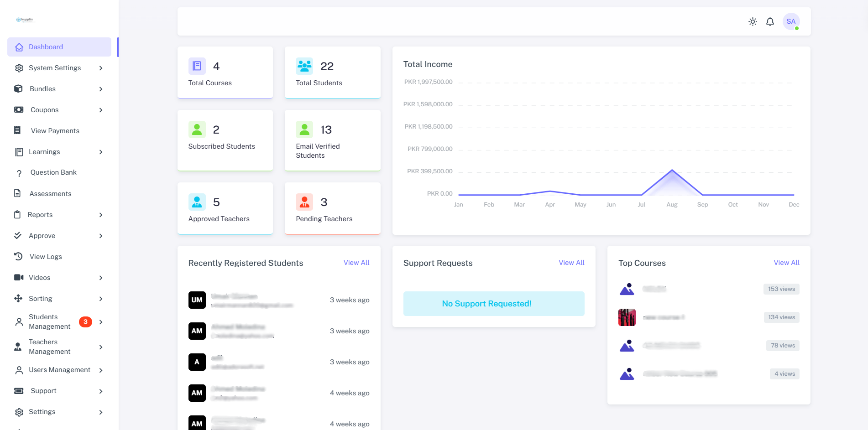Click the Kopplin logo
The image size is (868, 430).
[25, 20]
